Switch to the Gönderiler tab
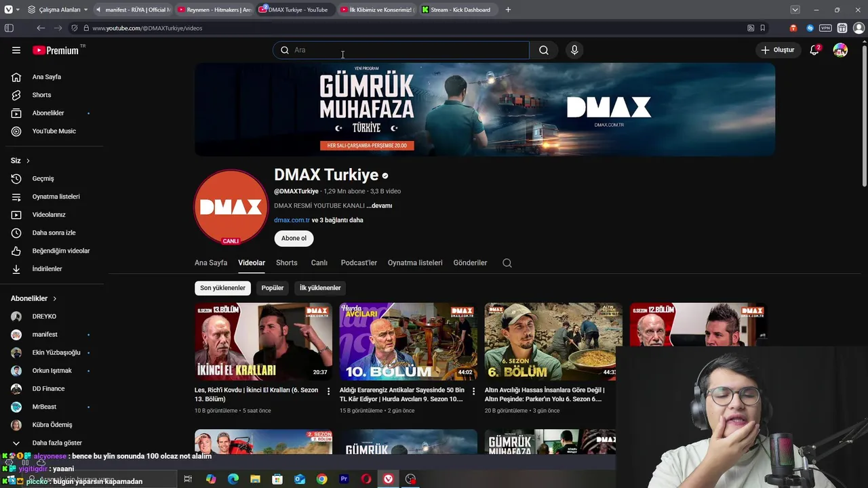The width and height of the screenshot is (868, 488). click(471, 263)
